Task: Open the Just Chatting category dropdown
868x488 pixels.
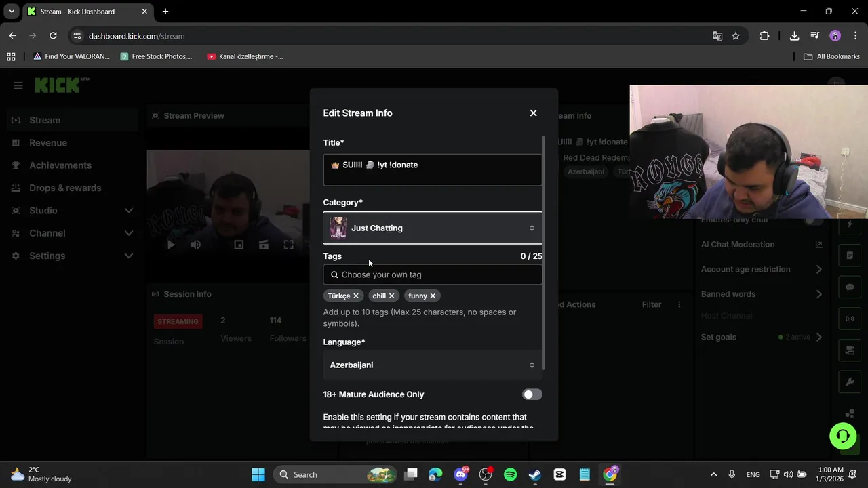Action: point(433,228)
